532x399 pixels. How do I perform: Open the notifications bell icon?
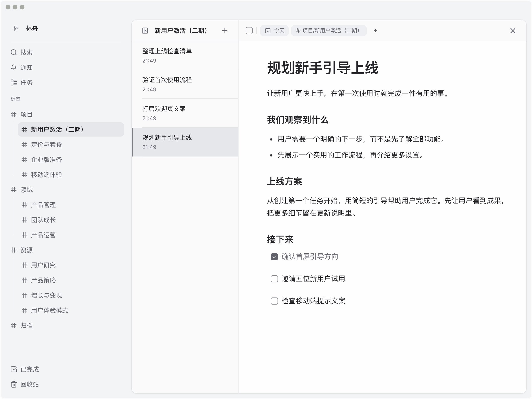point(14,67)
